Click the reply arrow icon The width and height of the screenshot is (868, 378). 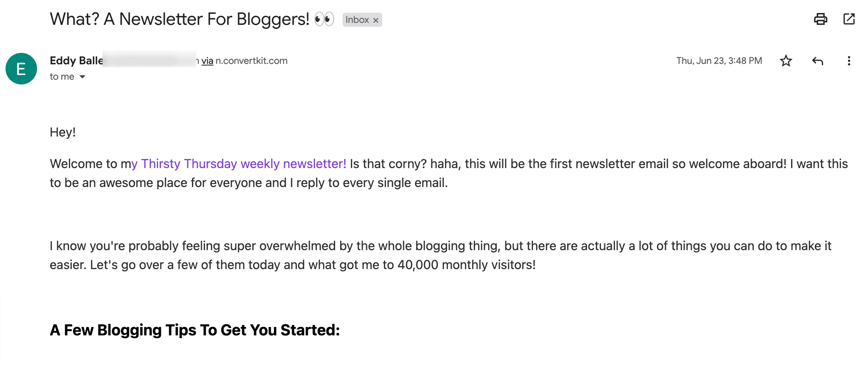coord(817,61)
